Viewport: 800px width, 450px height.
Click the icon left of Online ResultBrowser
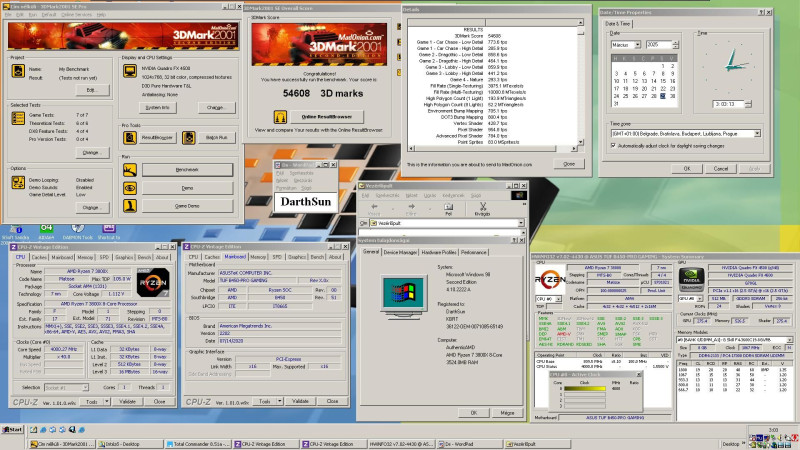click(x=280, y=117)
